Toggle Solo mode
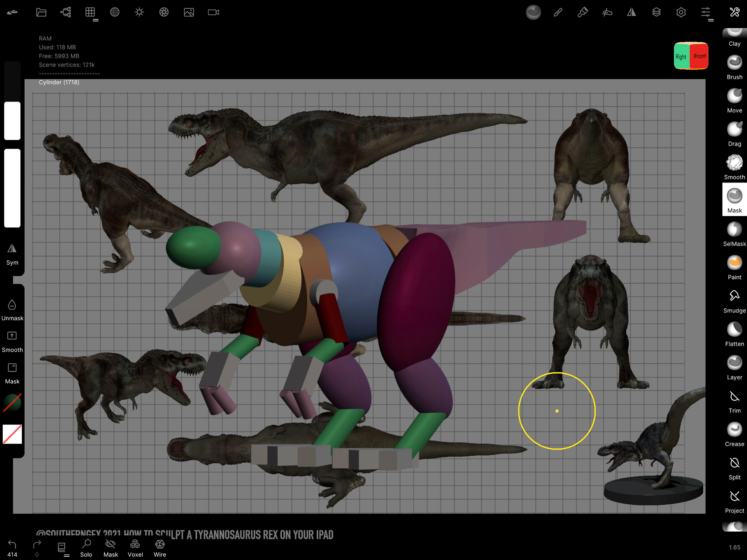Screen dimensions: 747x560 86,549
